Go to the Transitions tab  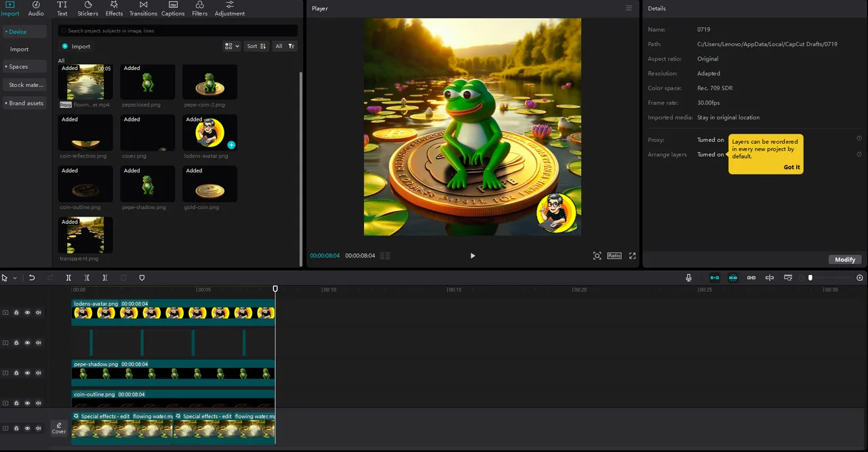click(143, 9)
